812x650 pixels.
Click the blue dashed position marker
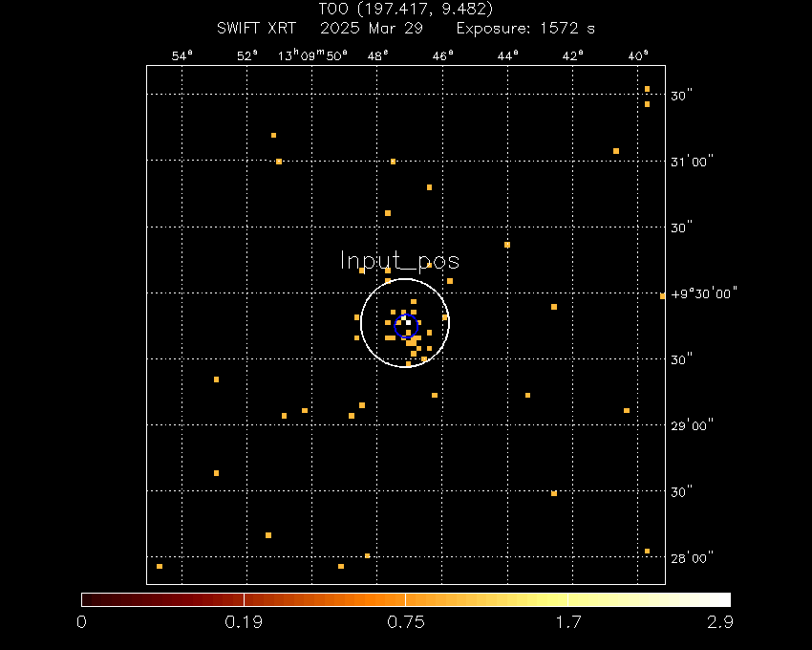point(406,326)
